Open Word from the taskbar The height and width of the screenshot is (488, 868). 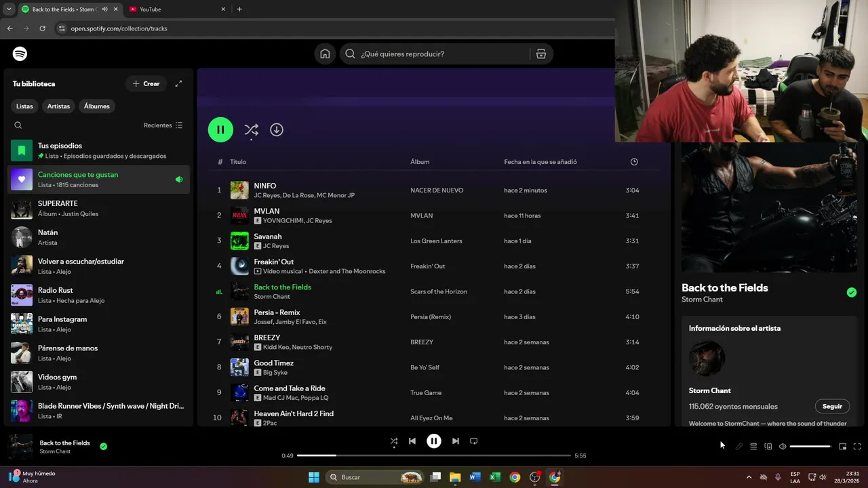tap(475, 477)
